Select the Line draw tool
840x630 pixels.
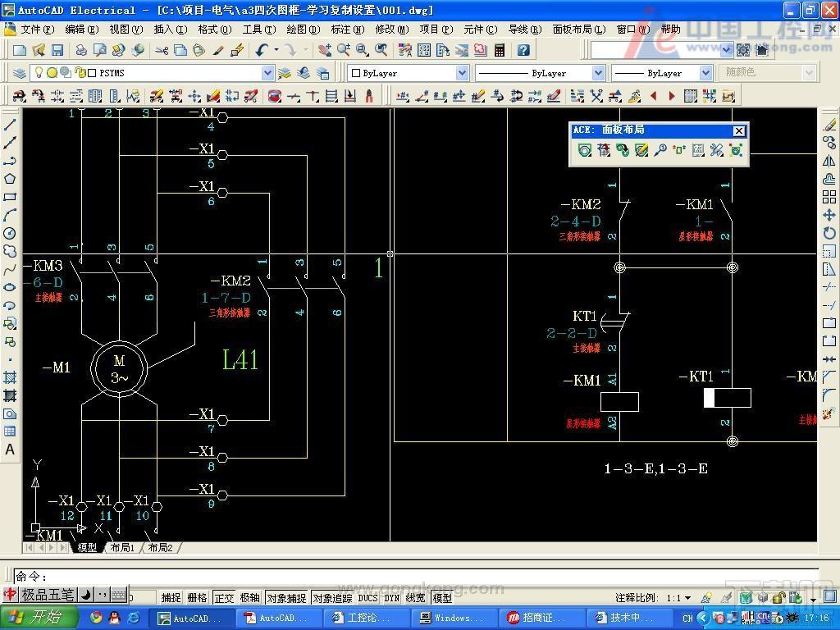click(10, 125)
